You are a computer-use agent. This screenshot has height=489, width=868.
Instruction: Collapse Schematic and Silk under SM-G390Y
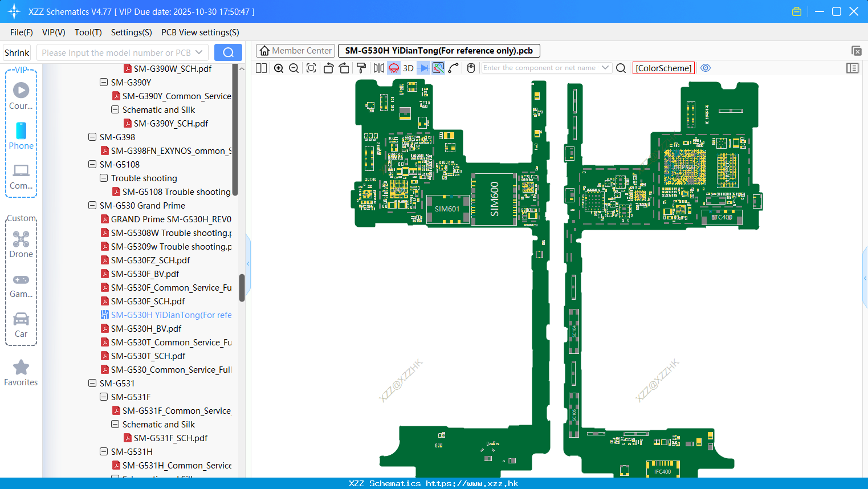[115, 109]
